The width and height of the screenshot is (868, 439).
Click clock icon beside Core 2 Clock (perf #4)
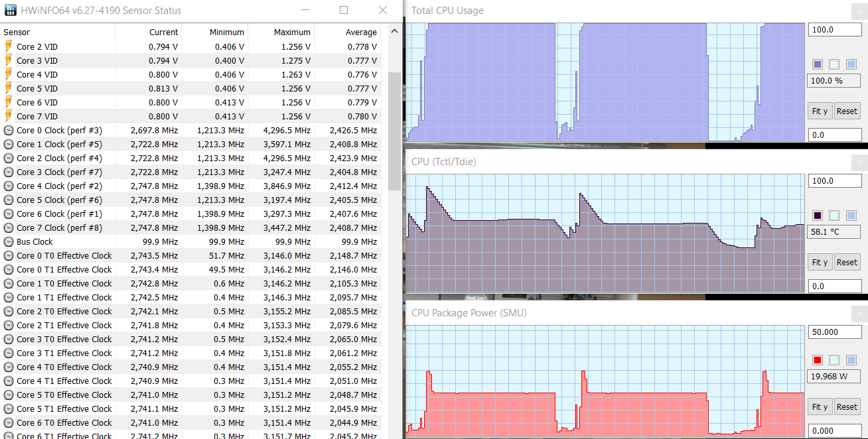click(9, 158)
